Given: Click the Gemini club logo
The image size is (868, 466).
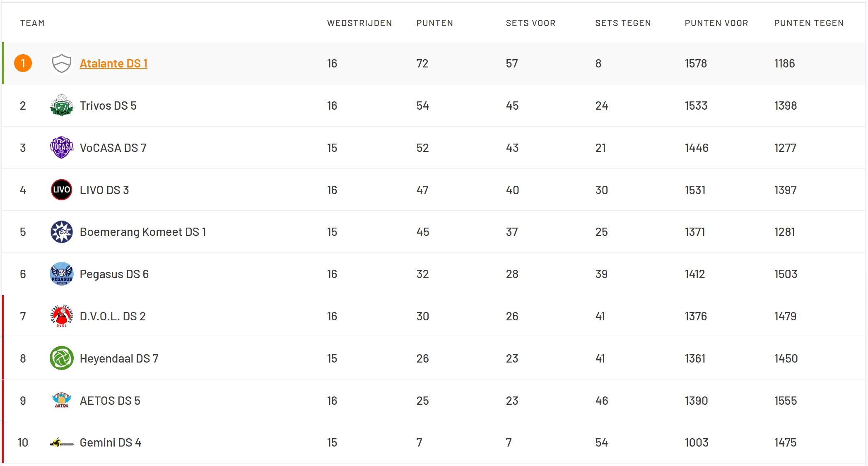Looking at the screenshot, I should point(61,443).
